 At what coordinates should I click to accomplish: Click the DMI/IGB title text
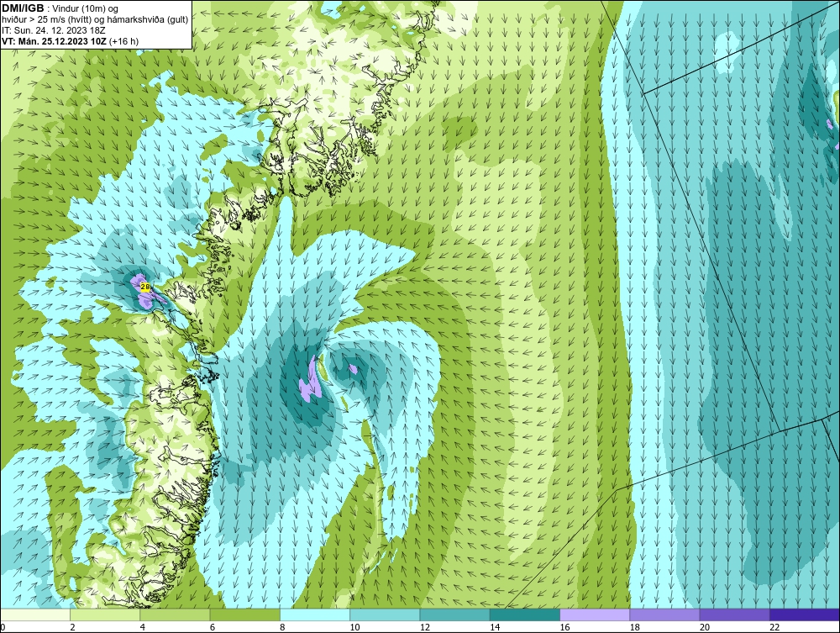pyautogui.click(x=23, y=8)
